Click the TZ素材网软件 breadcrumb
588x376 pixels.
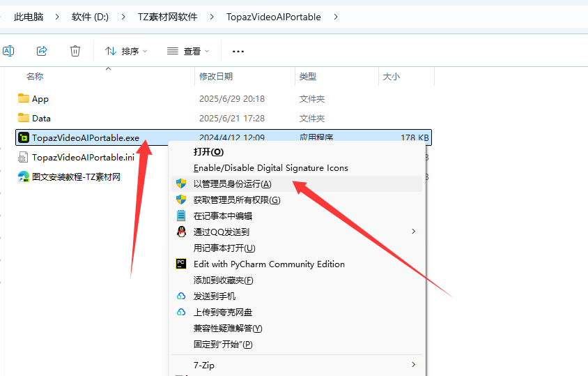167,17
